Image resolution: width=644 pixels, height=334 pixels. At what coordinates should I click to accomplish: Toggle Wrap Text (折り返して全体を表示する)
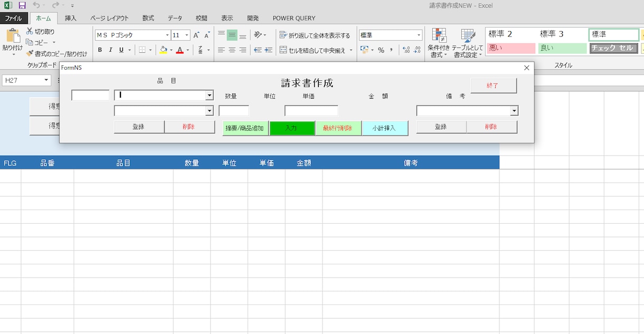[x=315, y=35]
